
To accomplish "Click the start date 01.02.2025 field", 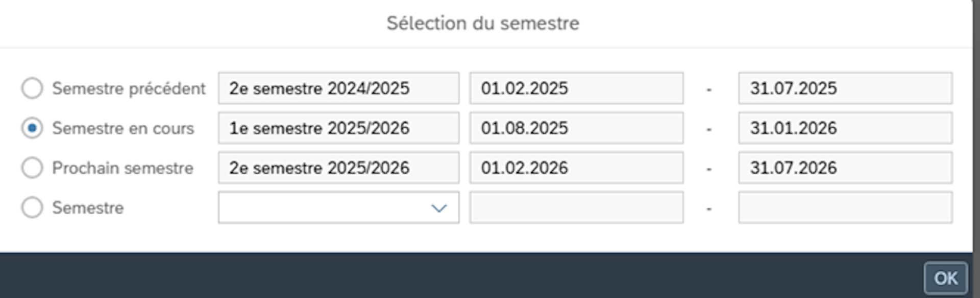I will pos(576,88).
